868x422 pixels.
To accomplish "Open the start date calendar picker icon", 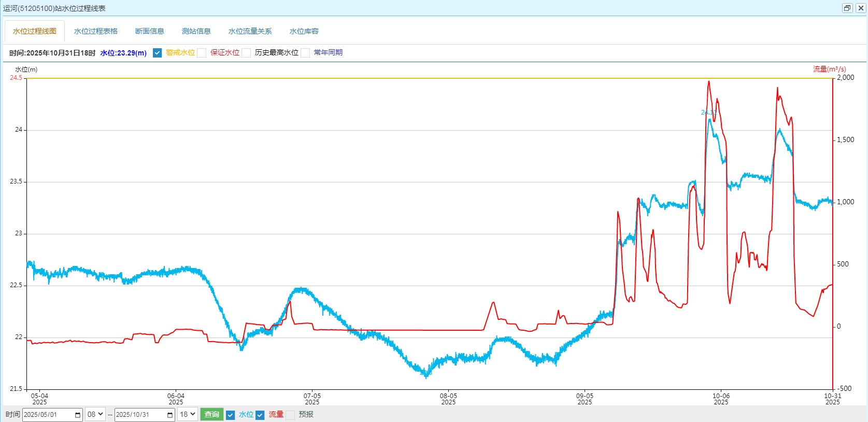I will point(78,415).
